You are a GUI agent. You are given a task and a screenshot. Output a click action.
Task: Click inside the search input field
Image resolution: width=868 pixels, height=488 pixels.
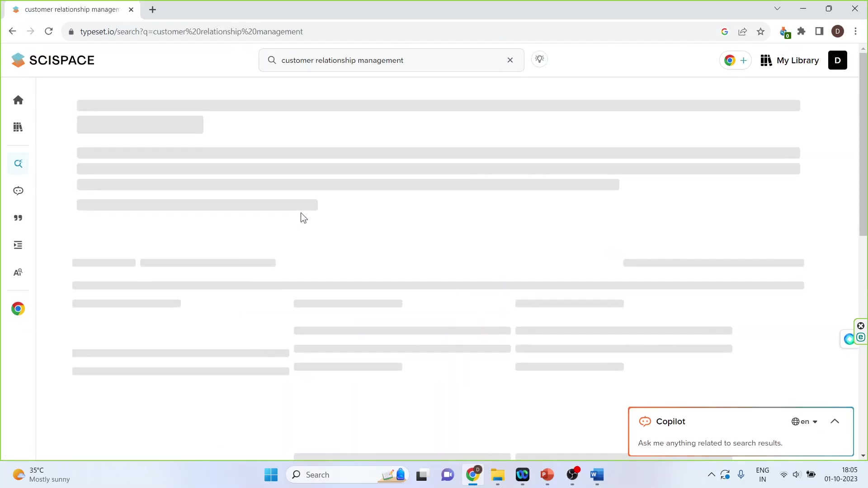[x=389, y=60]
